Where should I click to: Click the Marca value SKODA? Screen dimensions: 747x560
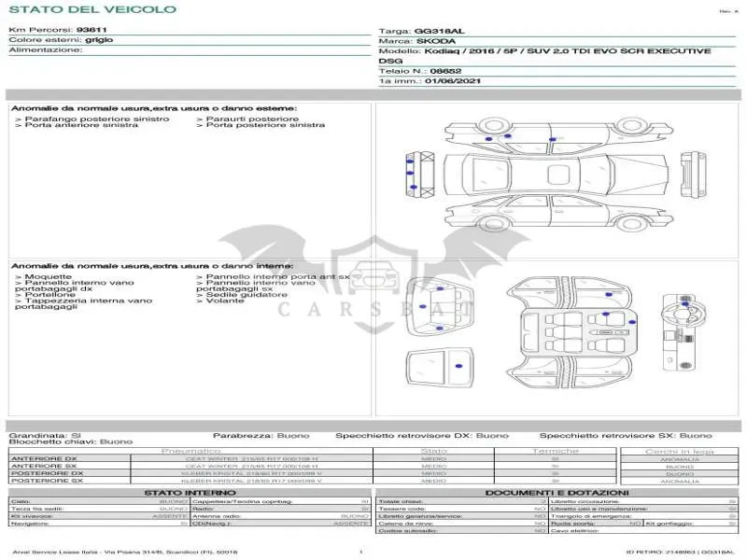(436, 41)
